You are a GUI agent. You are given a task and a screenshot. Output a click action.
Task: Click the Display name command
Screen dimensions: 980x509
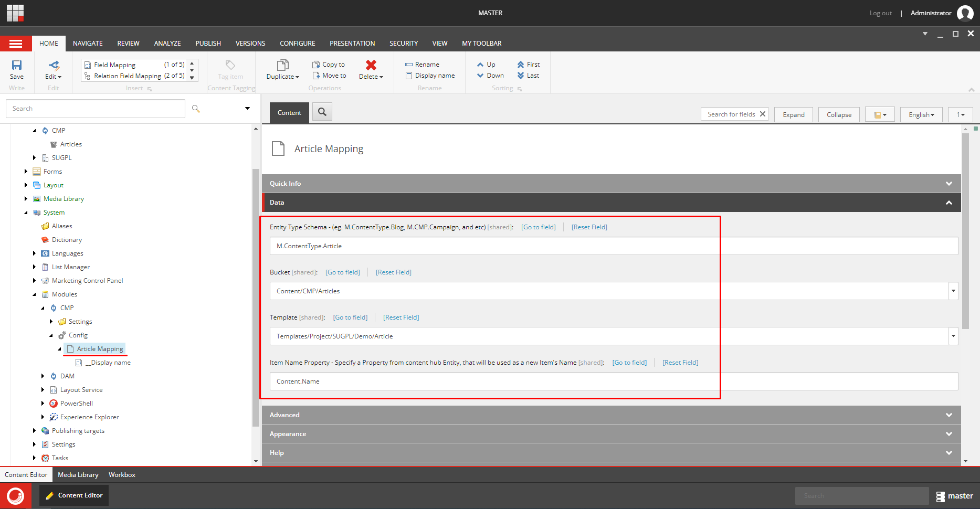coord(430,76)
